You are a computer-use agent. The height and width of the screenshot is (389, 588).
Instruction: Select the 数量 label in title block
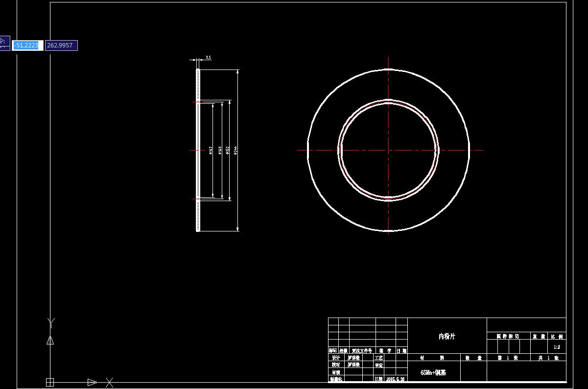pos(473,358)
